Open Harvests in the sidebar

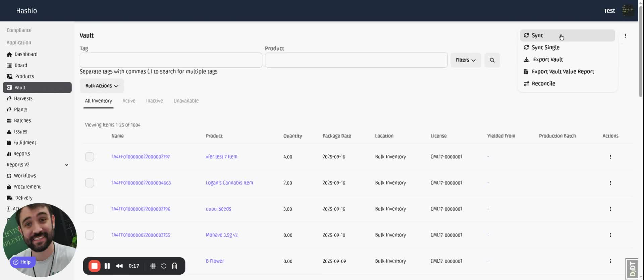coord(20,98)
